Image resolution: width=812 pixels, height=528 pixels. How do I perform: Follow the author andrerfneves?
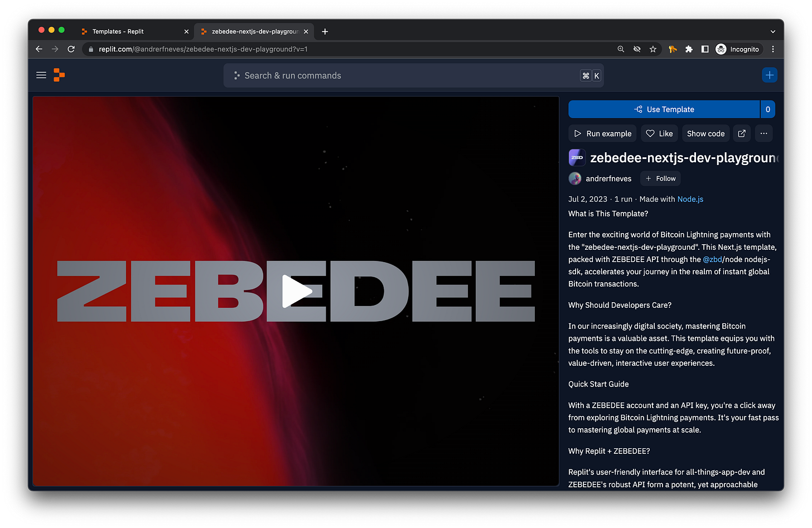click(x=660, y=178)
